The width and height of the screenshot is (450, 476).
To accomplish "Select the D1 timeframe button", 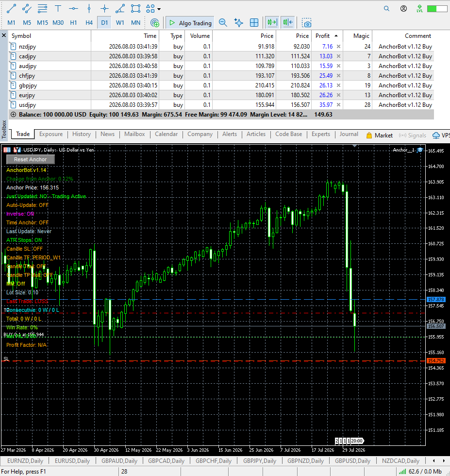I will click(104, 23).
